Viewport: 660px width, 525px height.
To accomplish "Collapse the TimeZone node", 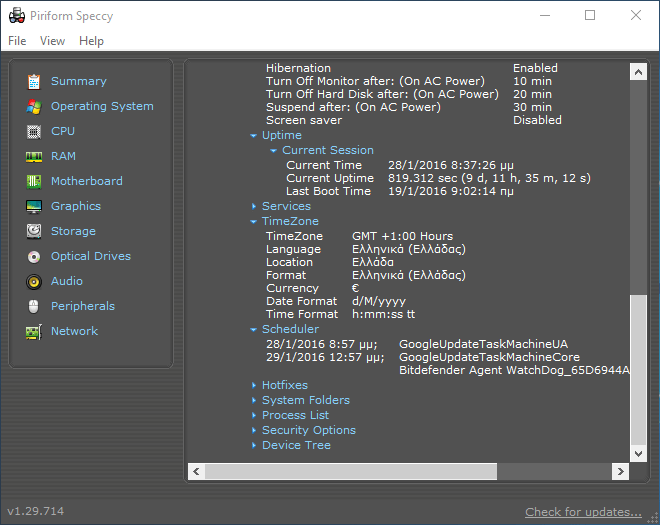I will click(253, 221).
